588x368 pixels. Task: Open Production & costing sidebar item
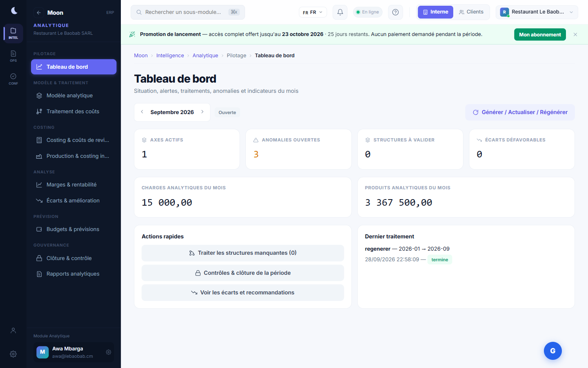74,156
